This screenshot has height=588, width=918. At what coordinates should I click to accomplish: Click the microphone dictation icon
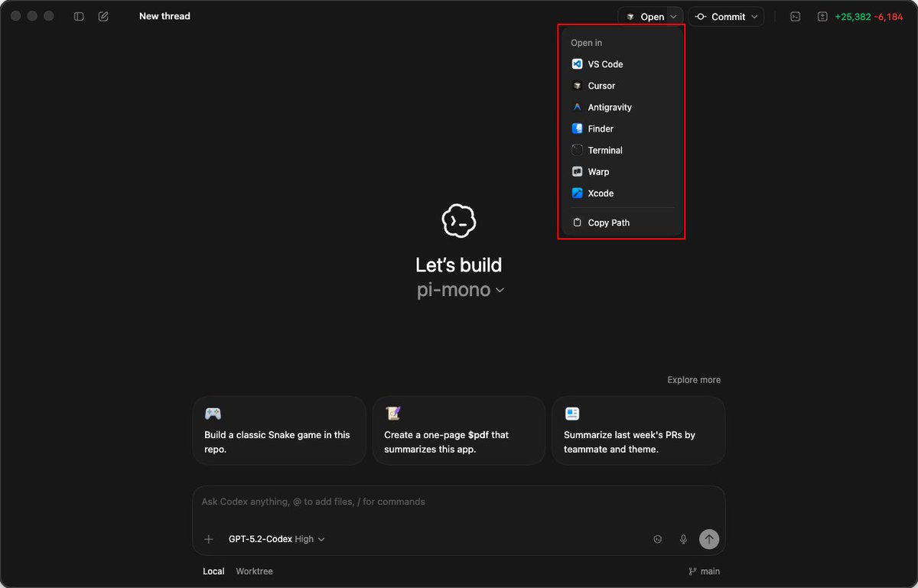pos(683,539)
